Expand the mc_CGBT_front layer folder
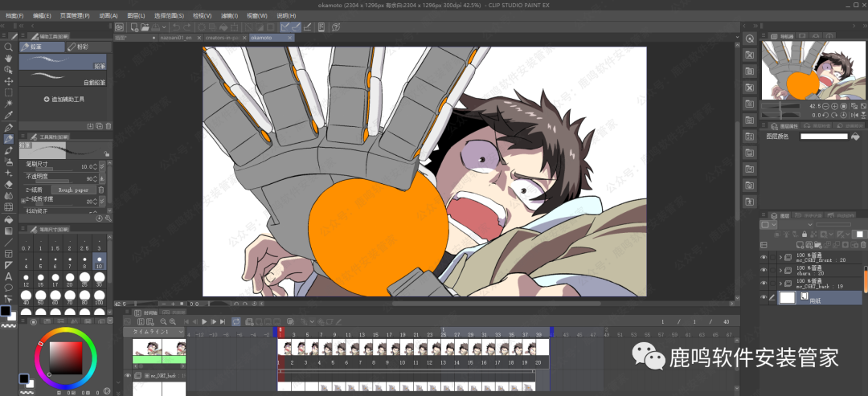 (x=781, y=257)
